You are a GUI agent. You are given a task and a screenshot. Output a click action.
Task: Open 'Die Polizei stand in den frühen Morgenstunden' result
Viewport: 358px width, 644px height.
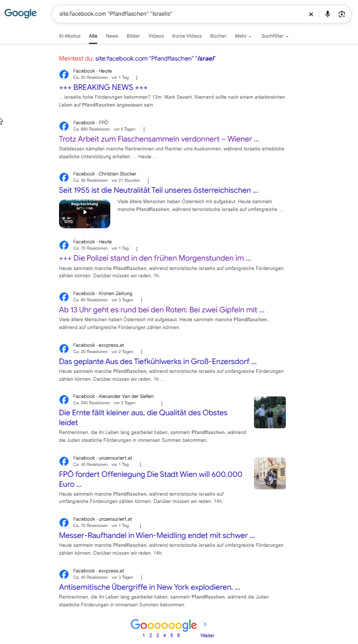(155, 258)
